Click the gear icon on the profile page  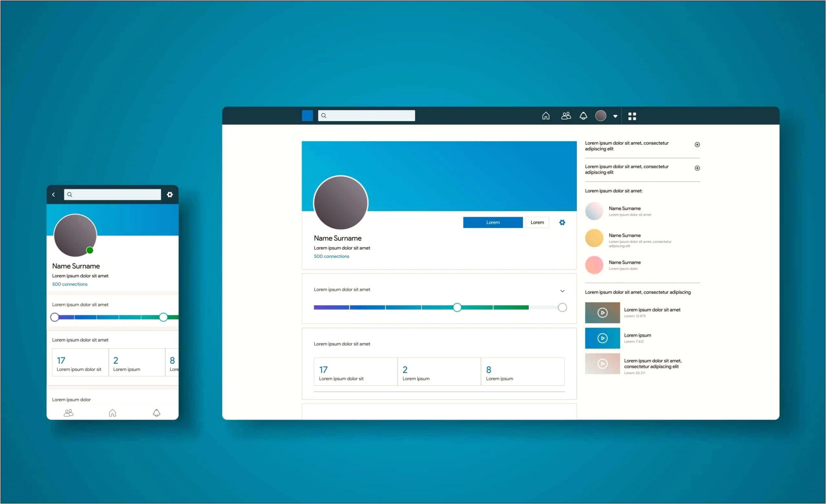562,223
